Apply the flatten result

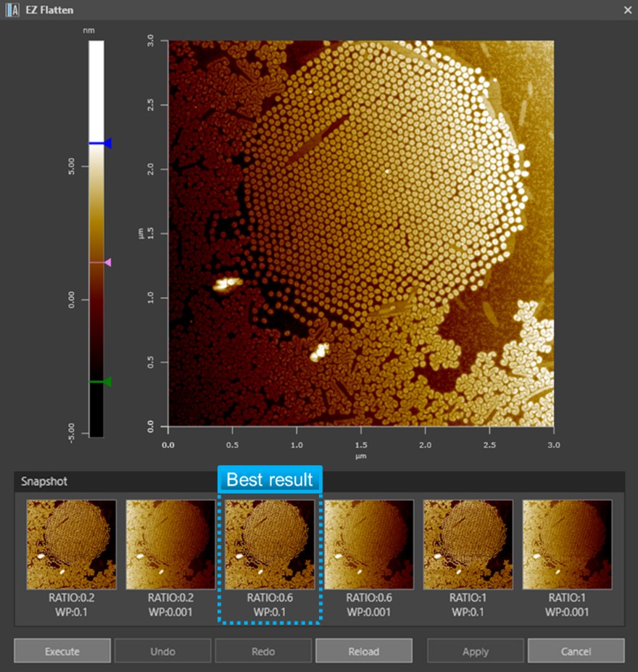pyautogui.click(x=475, y=651)
